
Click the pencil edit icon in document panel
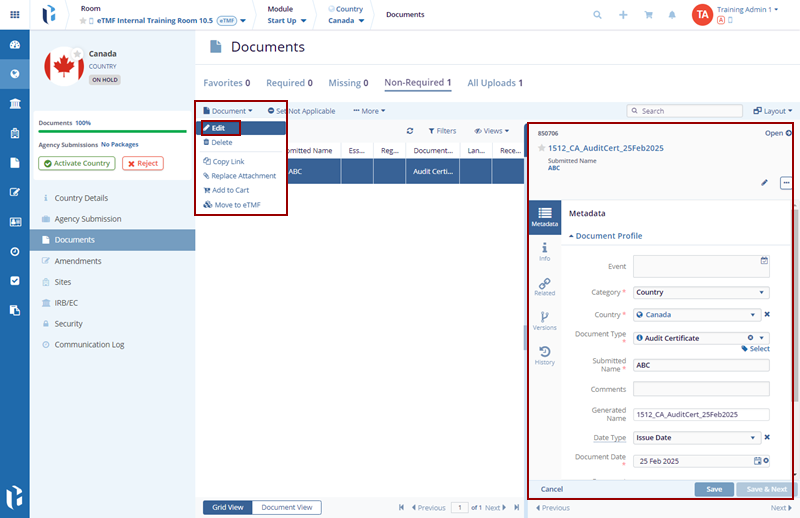765,183
